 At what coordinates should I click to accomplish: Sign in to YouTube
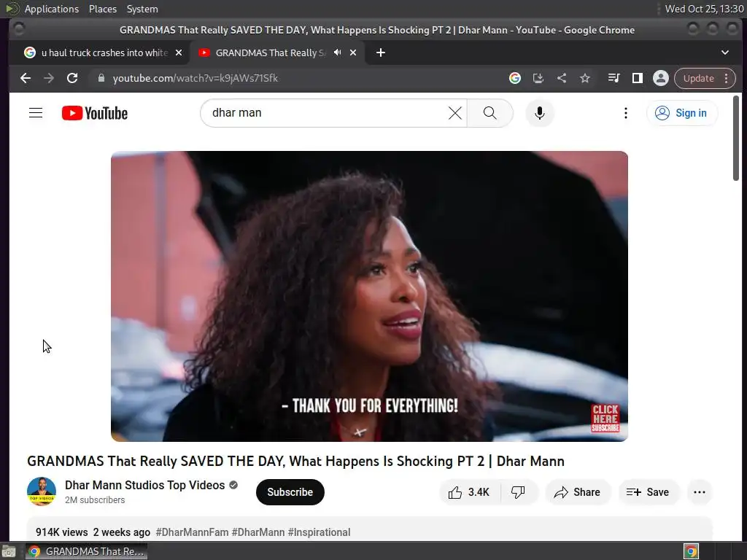(681, 113)
